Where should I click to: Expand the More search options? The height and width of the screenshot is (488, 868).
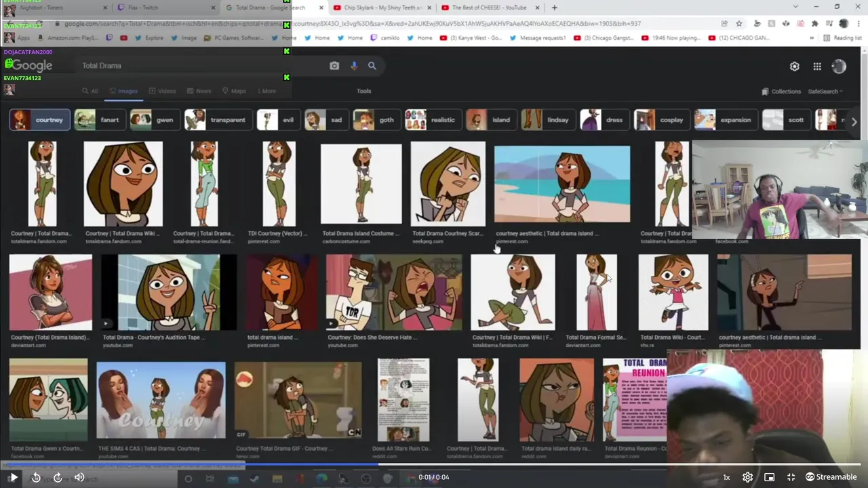click(265, 91)
